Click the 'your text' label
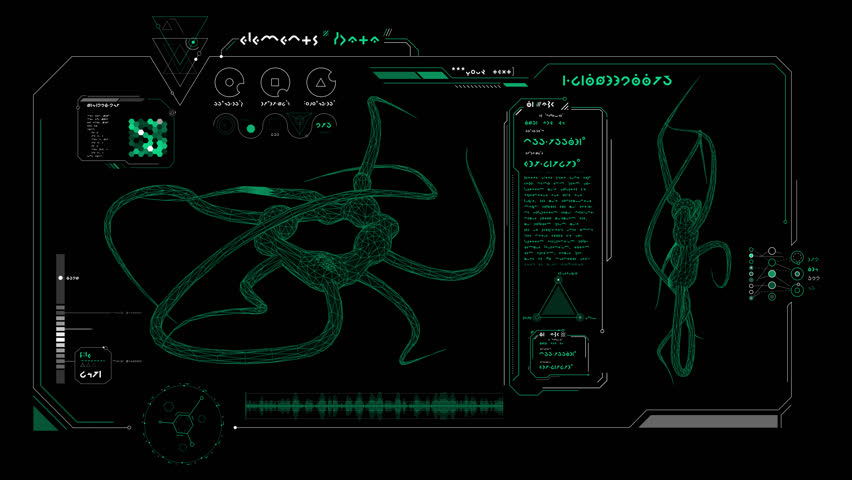The height and width of the screenshot is (480, 852). click(482, 71)
